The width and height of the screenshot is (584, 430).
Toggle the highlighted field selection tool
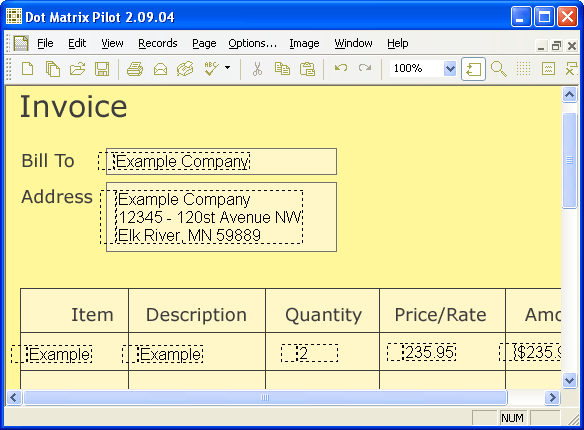(473, 69)
